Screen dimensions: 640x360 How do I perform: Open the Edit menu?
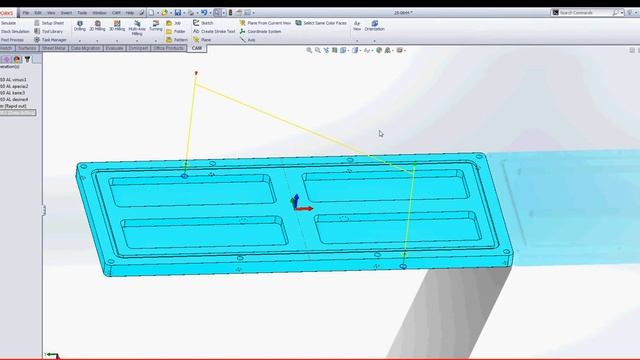38,13
